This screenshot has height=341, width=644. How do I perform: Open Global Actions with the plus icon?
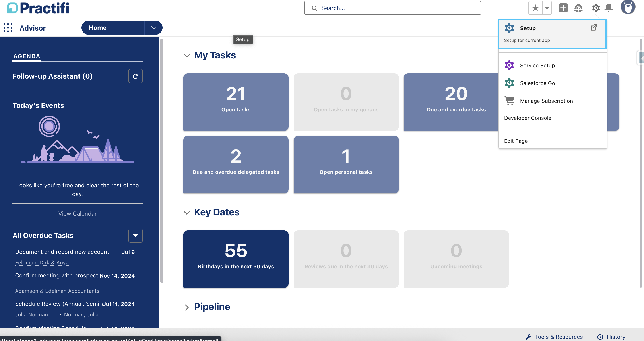tap(563, 8)
